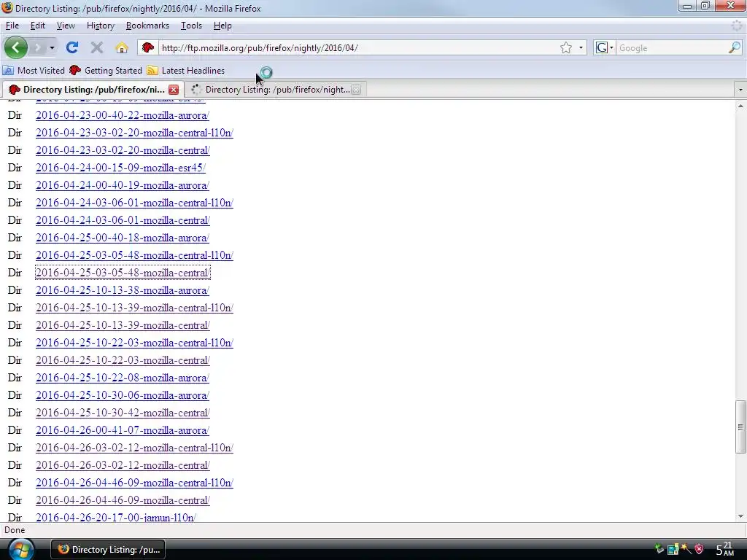Open the Bookmarks menu
747x560 pixels.
(x=147, y=26)
